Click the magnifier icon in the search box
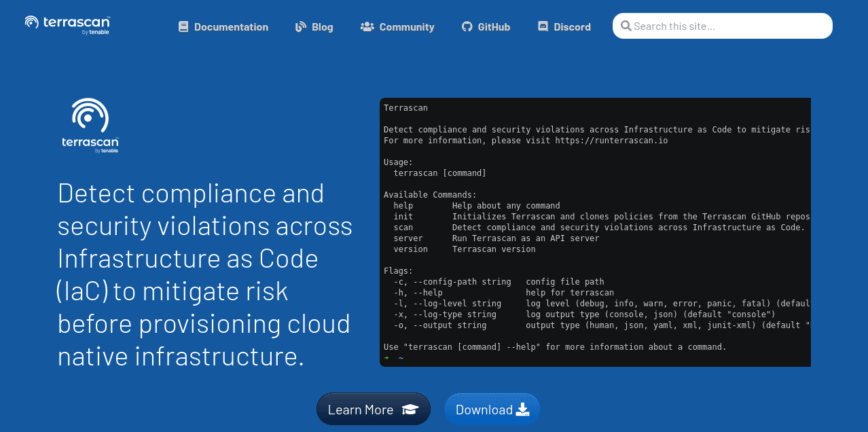 626,26
